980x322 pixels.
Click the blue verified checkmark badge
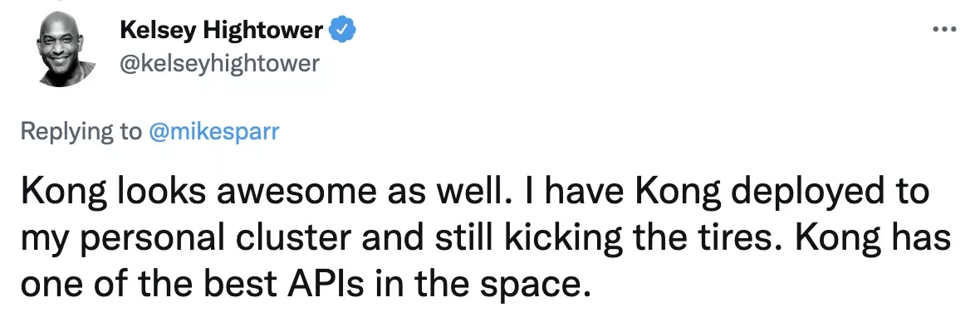click(x=343, y=29)
